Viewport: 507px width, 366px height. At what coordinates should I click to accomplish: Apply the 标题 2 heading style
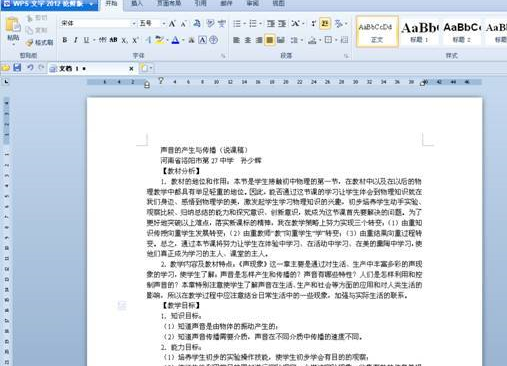(462, 32)
